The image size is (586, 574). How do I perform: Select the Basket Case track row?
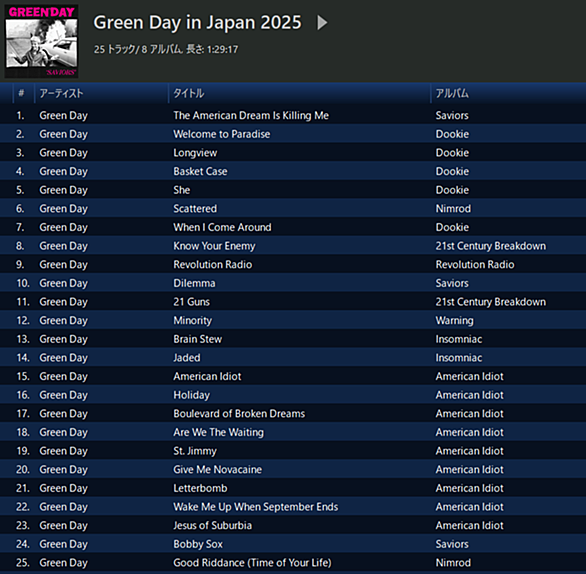[x=293, y=171]
